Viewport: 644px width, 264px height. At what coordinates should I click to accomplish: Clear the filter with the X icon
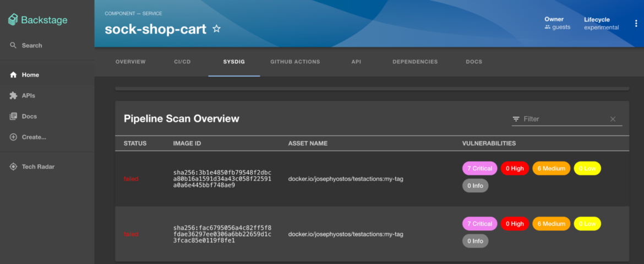pos(613,119)
